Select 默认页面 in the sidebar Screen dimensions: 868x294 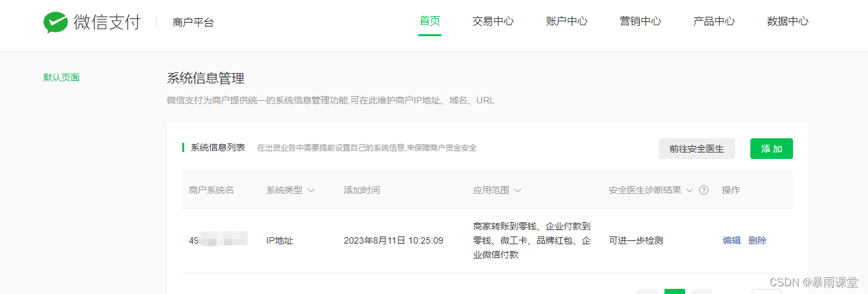(61, 78)
